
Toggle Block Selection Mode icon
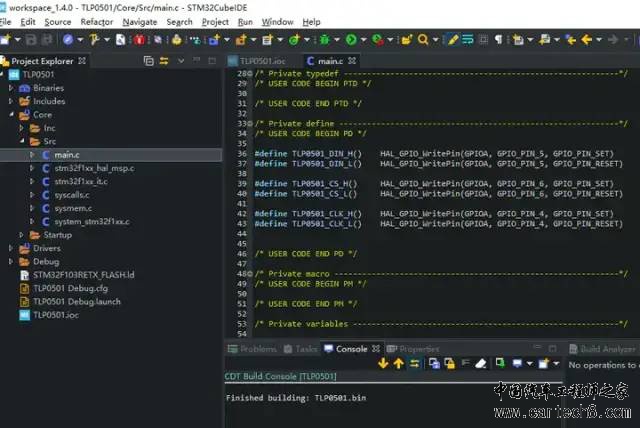point(483,40)
